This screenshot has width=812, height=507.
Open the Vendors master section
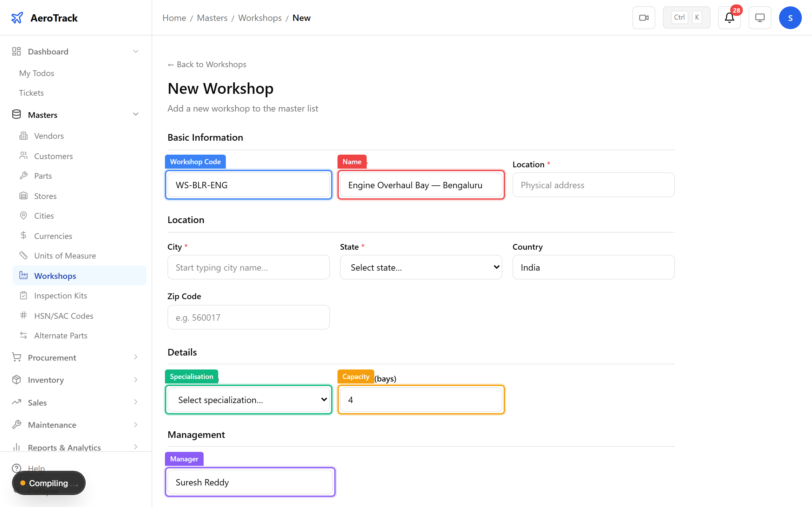point(49,136)
